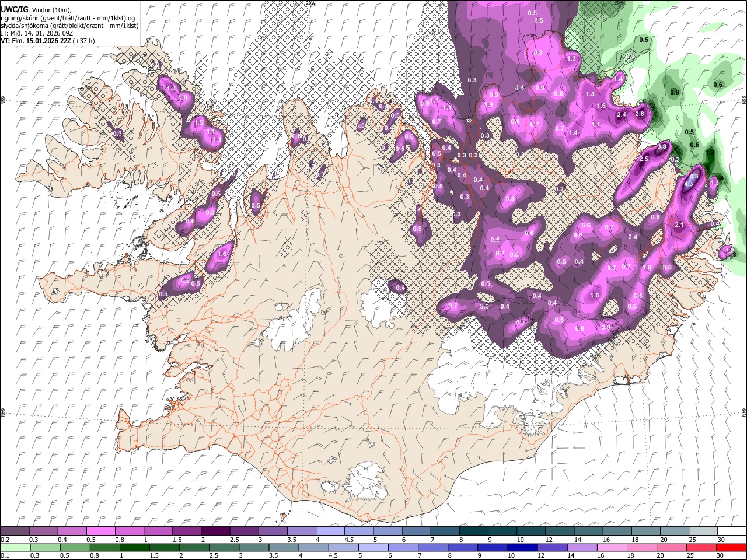Viewport: 747px width, 560px height.
Task: Click the bottom-row green swatch starting at 0.5
Action: coord(74,547)
